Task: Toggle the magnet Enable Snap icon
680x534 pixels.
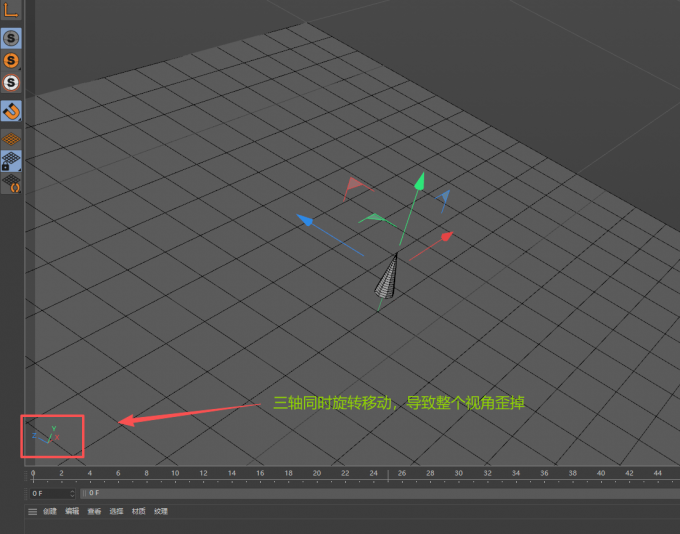Action: point(11,111)
